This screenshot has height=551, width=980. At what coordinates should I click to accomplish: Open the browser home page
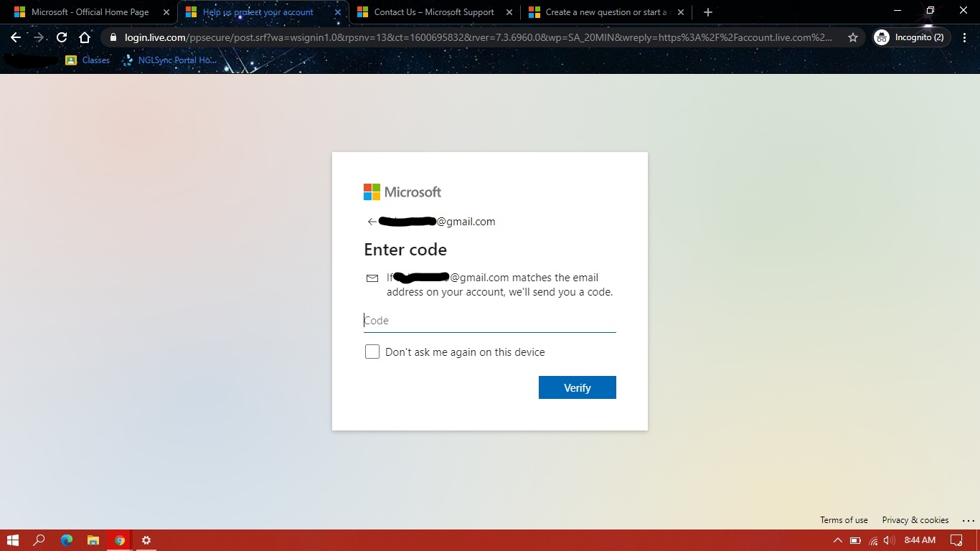pos(85,37)
